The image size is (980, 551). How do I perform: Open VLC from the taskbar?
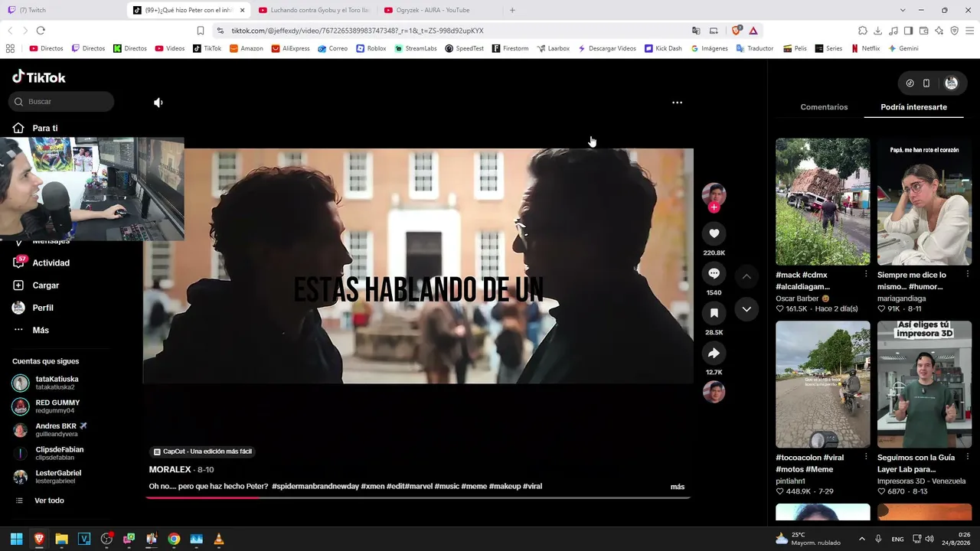tap(219, 539)
